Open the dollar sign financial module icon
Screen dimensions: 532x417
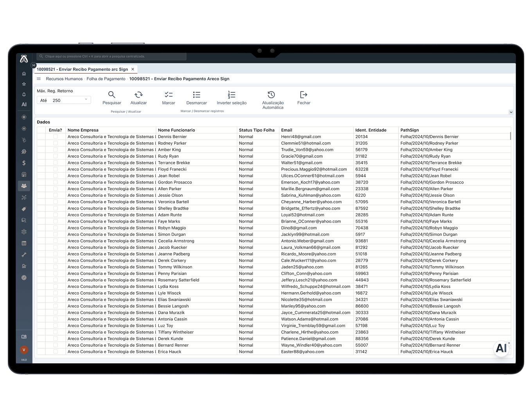(24, 163)
